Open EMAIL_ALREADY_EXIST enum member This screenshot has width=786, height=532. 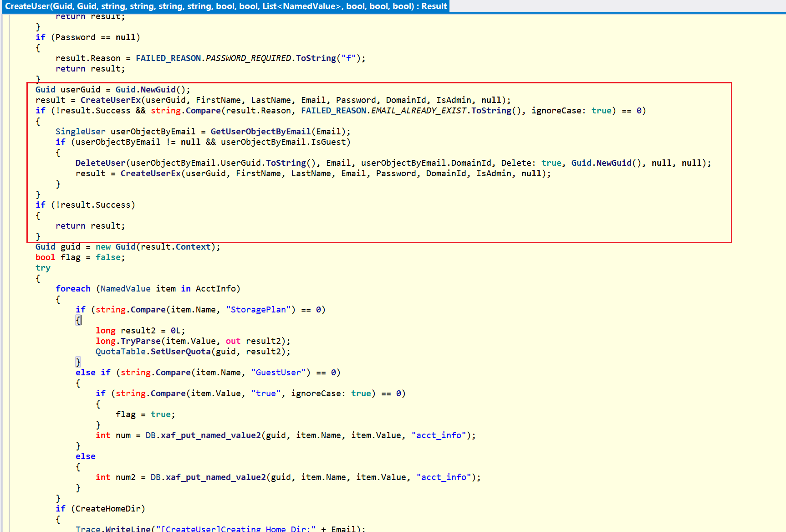419,111
